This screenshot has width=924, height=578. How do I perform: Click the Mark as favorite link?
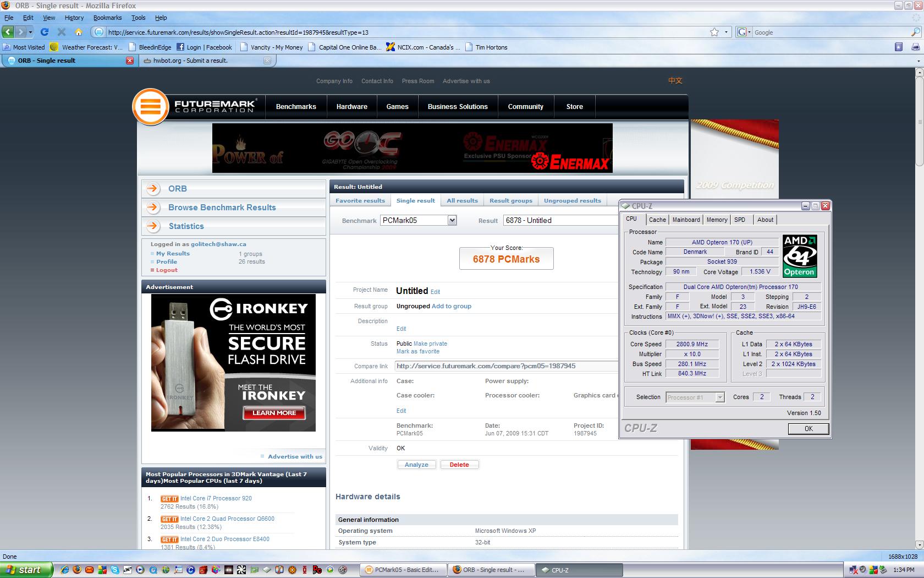click(418, 351)
